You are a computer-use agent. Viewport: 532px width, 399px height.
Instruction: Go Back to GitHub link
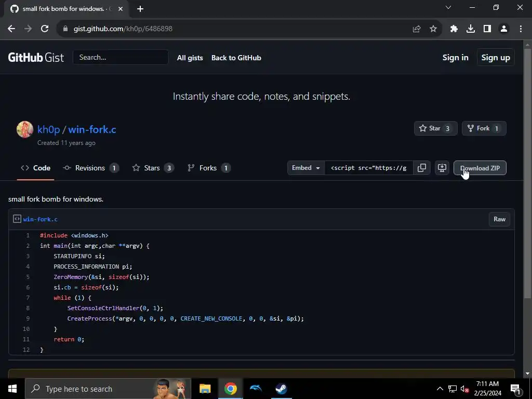[x=236, y=58]
